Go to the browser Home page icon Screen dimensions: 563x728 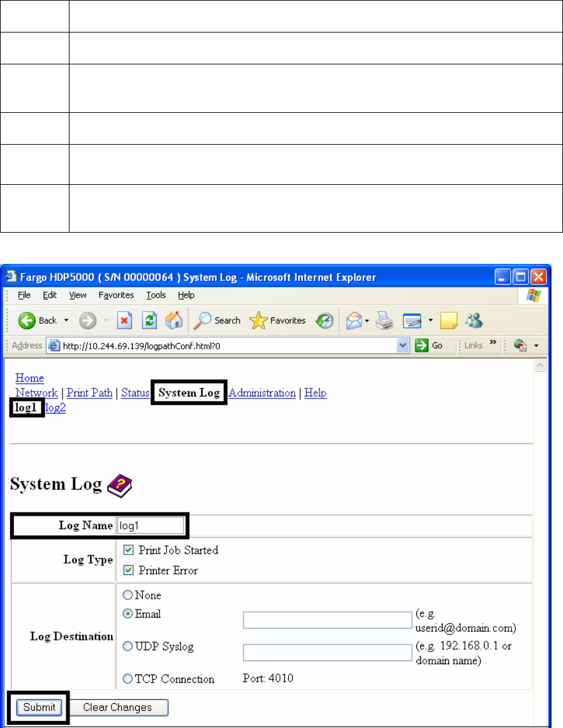(173, 321)
